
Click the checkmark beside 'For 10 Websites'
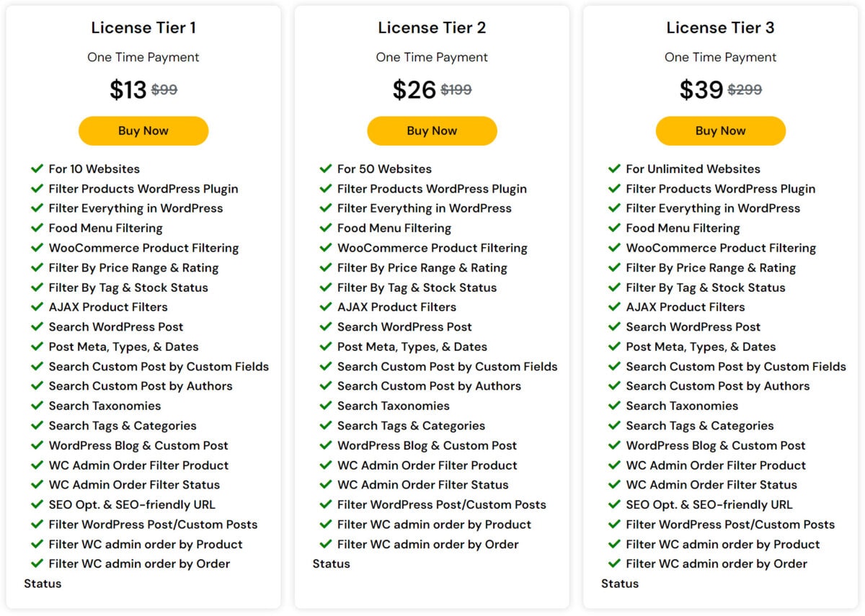pyautogui.click(x=37, y=169)
